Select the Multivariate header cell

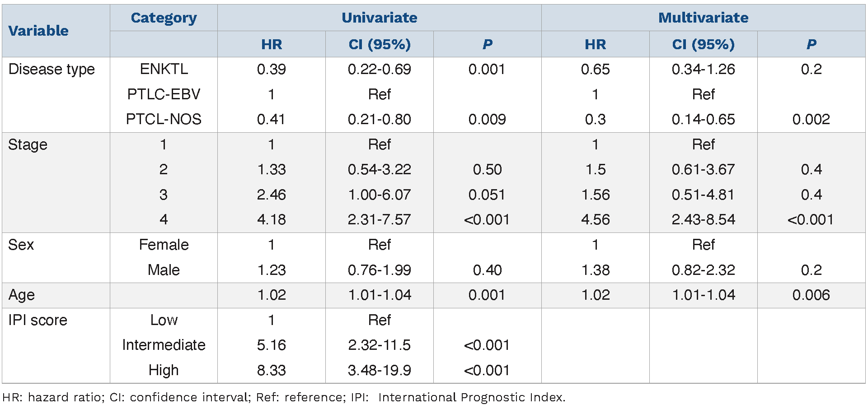703,18
